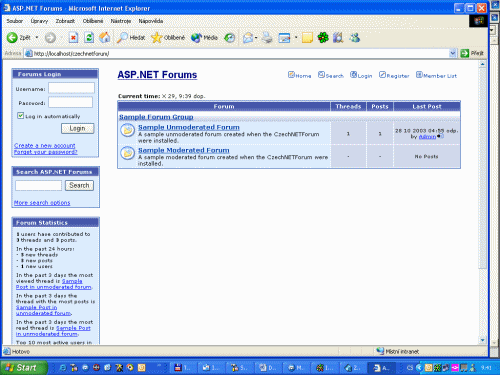
Task: Open the Oblíbené menu
Action: click(93, 21)
